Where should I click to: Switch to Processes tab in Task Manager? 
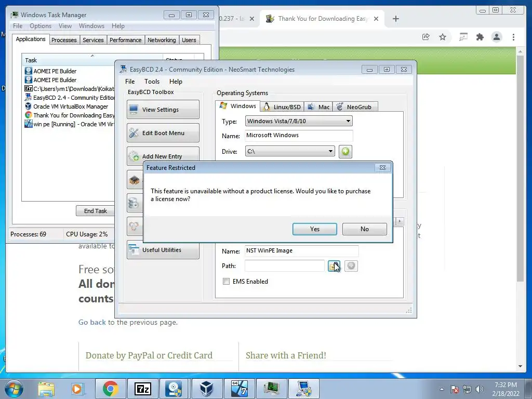[64, 40]
